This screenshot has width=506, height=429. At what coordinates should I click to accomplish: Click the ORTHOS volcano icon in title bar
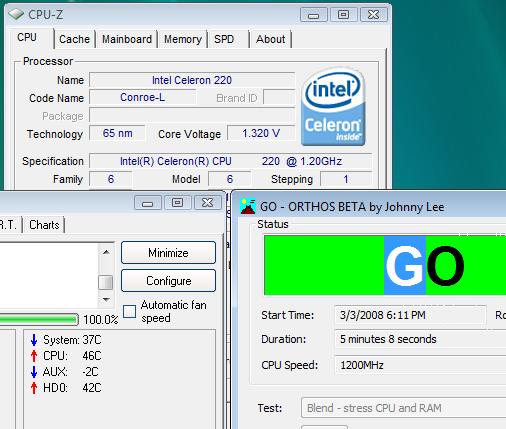[248, 206]
